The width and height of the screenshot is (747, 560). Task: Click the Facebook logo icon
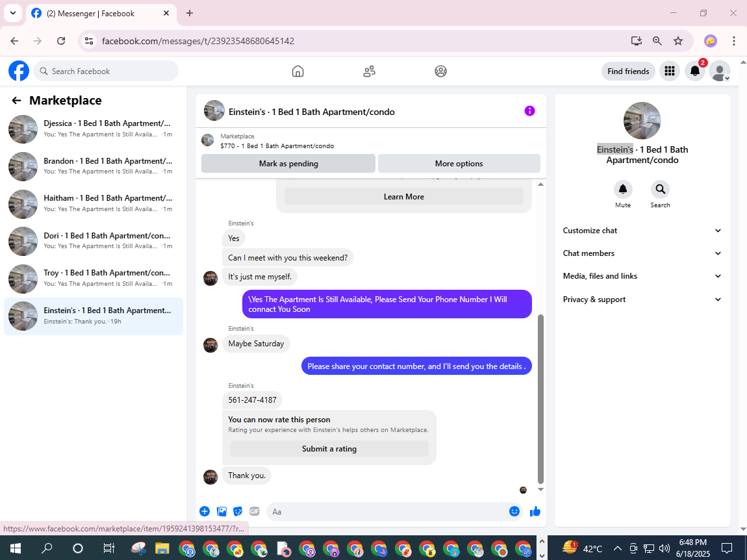(x=19, y=71)
